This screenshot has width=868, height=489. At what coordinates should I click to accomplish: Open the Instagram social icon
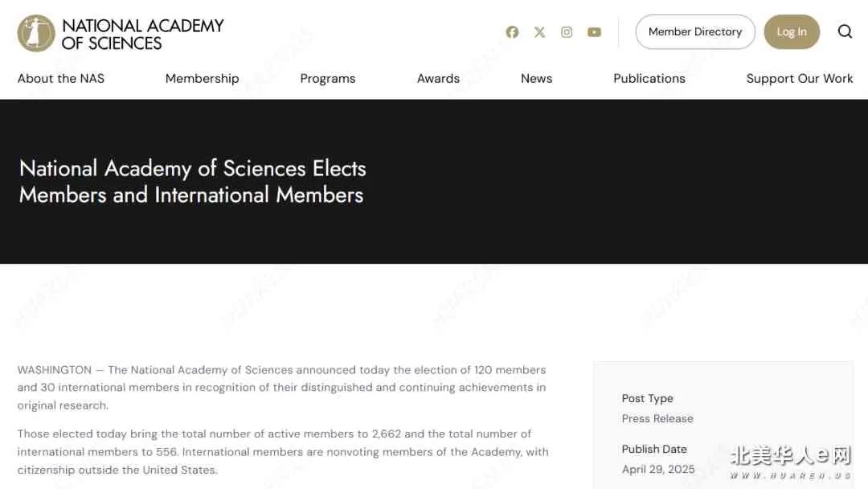567,32
